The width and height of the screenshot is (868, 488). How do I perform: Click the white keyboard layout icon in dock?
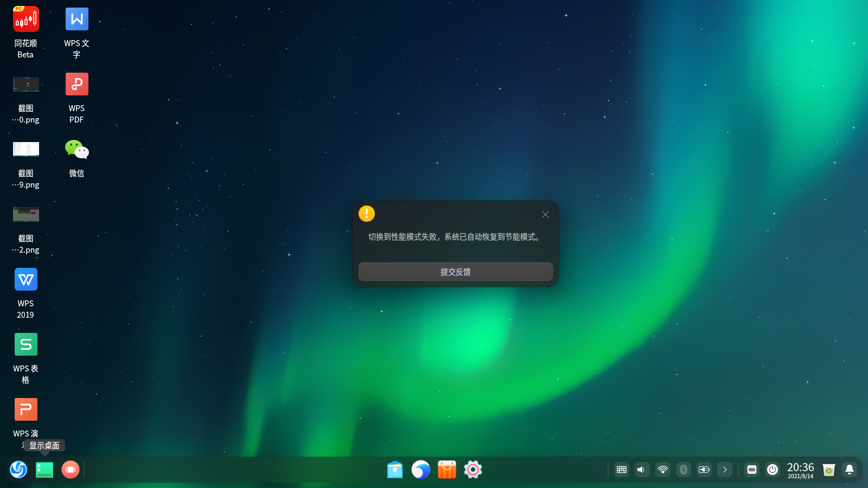click(x=752, y=470)
